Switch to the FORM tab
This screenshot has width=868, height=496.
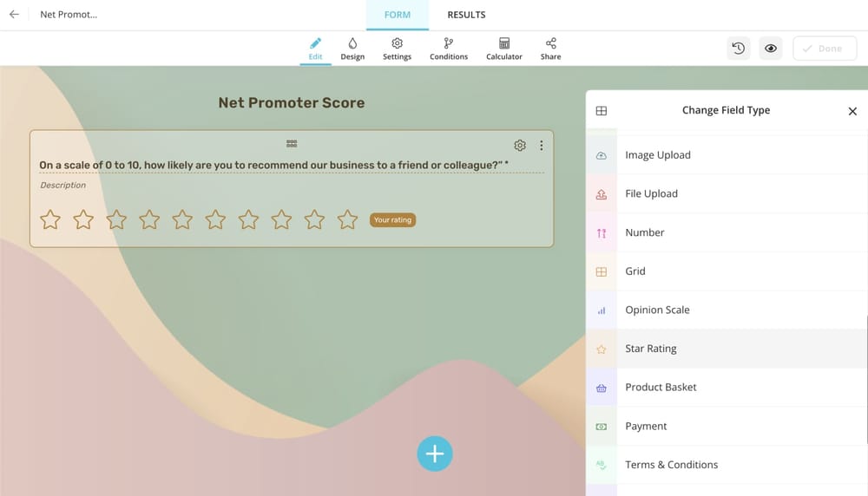coord(397,15)
